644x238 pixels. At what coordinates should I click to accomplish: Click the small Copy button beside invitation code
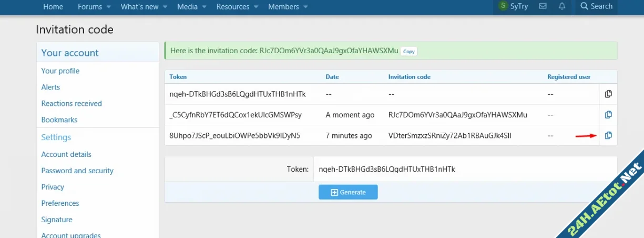pos(409,51)
